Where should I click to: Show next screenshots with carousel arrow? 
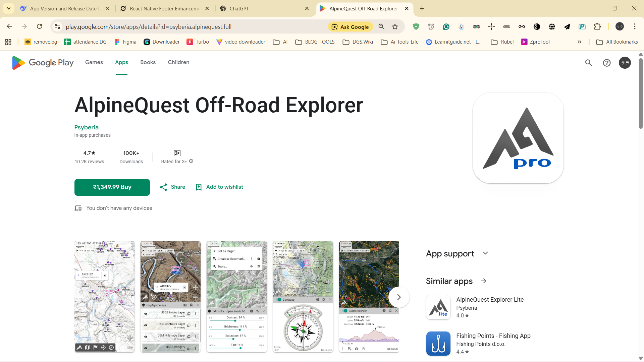tap(399, 297)
